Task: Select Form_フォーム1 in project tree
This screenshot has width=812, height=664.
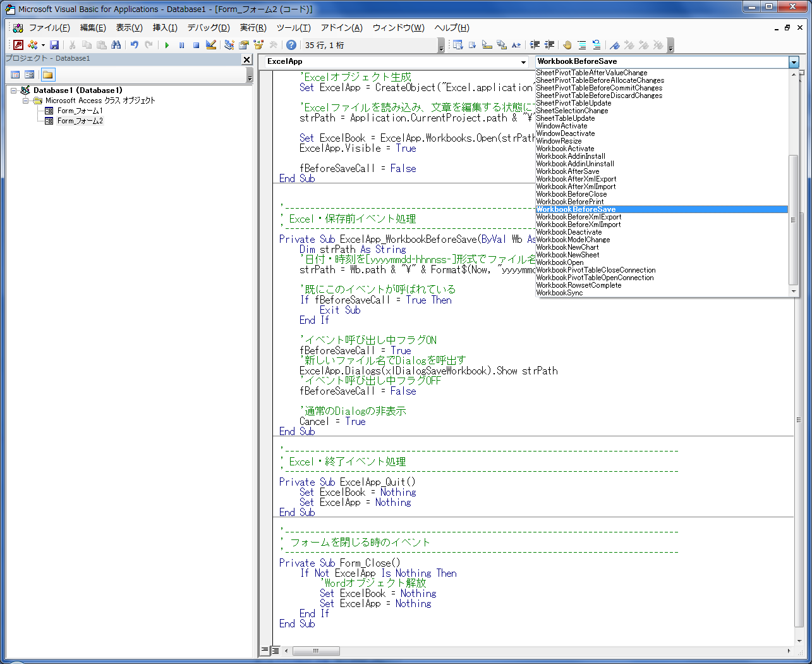Action: 80,111
